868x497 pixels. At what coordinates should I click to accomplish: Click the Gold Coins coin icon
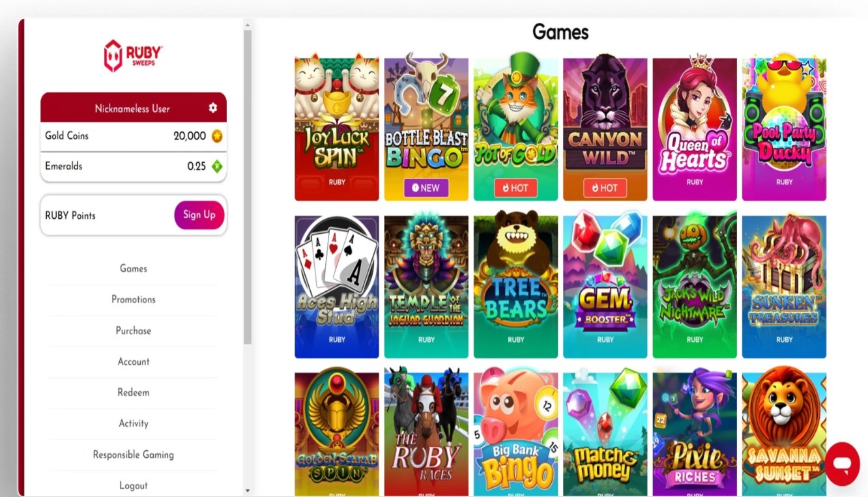click(217, 136)
